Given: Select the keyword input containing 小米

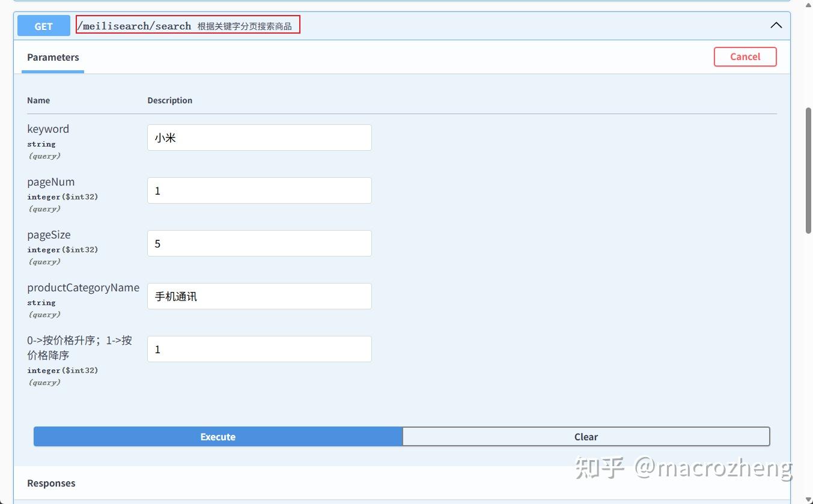Looking at the screenshot, I should 259,137.
